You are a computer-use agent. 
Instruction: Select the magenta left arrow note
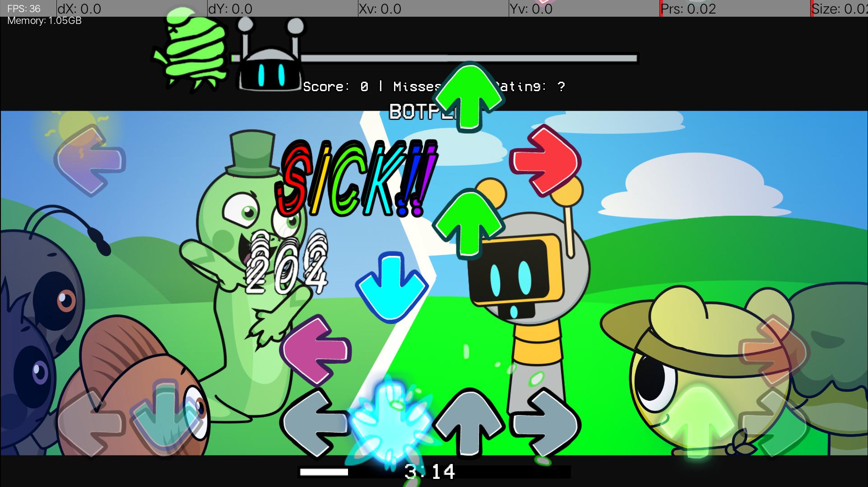(x=315, y=350)
